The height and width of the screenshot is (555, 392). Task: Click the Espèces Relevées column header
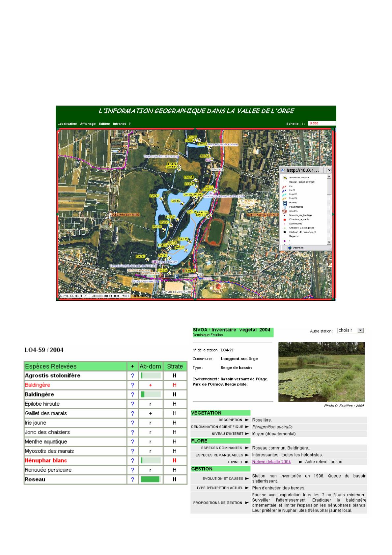75,366
